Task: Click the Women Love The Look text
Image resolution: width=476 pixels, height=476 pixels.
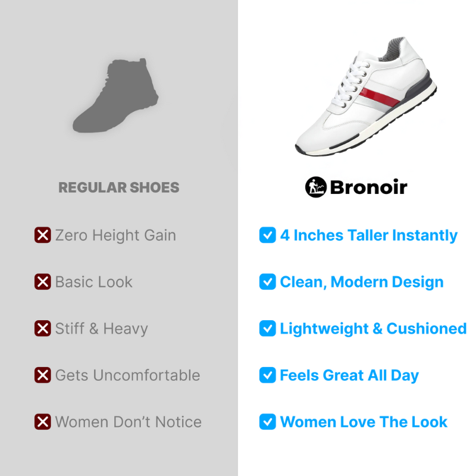Action: click(364, 422)
